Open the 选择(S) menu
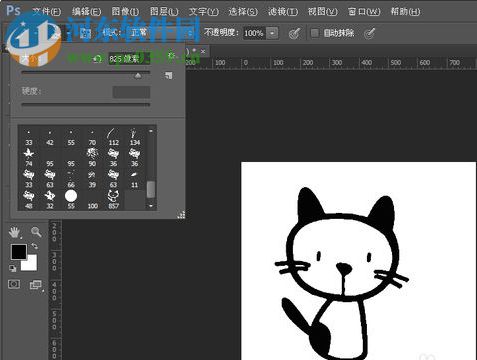Viewport: 477px width, 360px height. pos(243,12)
